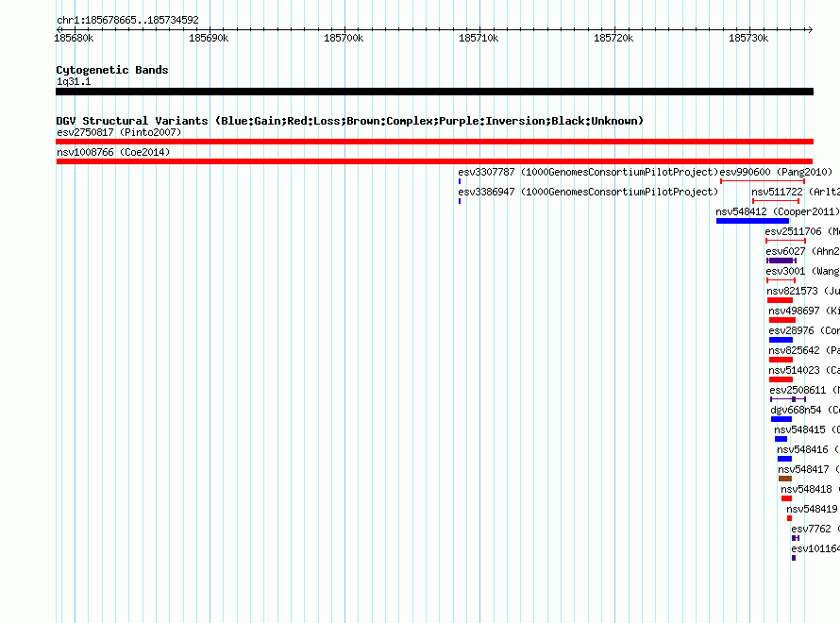
Task: Click the esv3001 variant label
Action: (802, 271)
